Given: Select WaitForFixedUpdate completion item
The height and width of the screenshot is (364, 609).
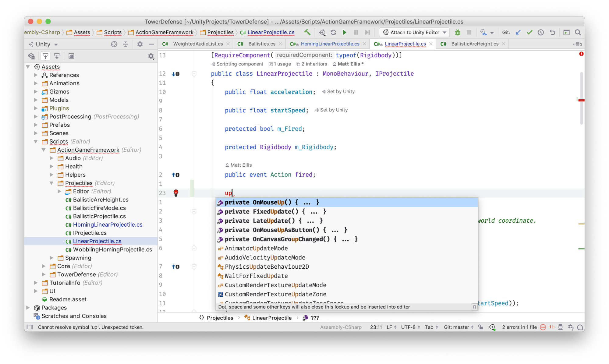Looking at the screenshot, I should pyautogui.click(x=347, y=276).
